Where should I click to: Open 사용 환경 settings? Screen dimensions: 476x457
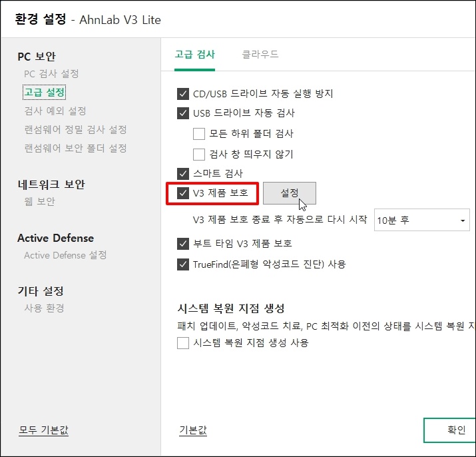pyautogui.click(x=44, y=308)
